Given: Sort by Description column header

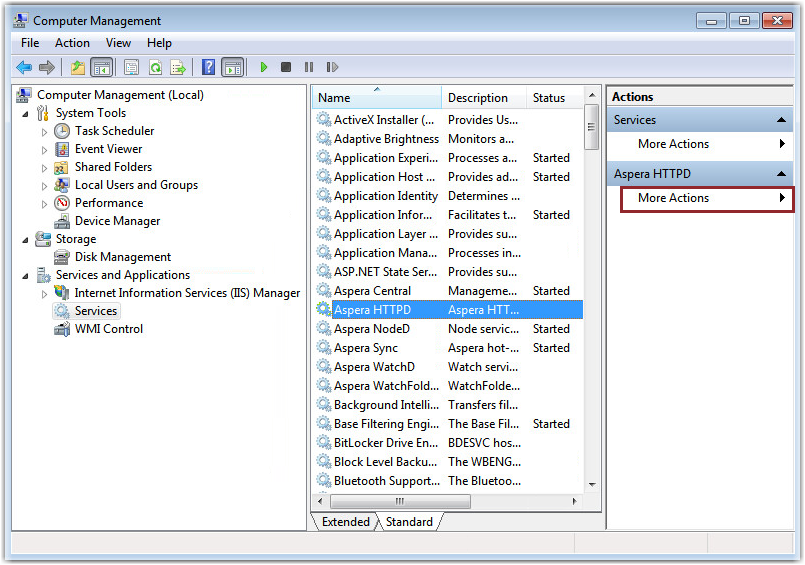Looking at the screenshot, I should [484, 98].
